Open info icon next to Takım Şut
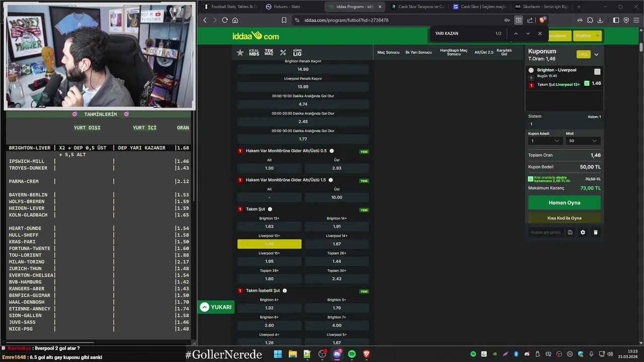644x362 pixels. pos(270,209)
